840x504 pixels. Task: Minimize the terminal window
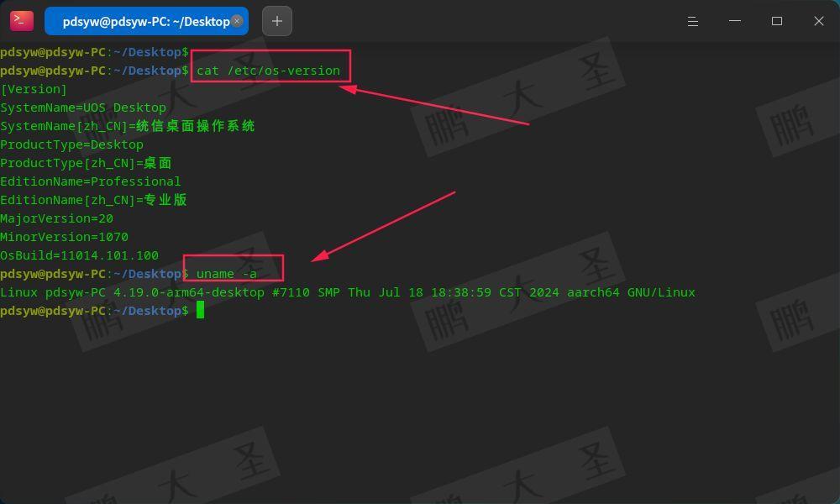click(x=735, y=21)
